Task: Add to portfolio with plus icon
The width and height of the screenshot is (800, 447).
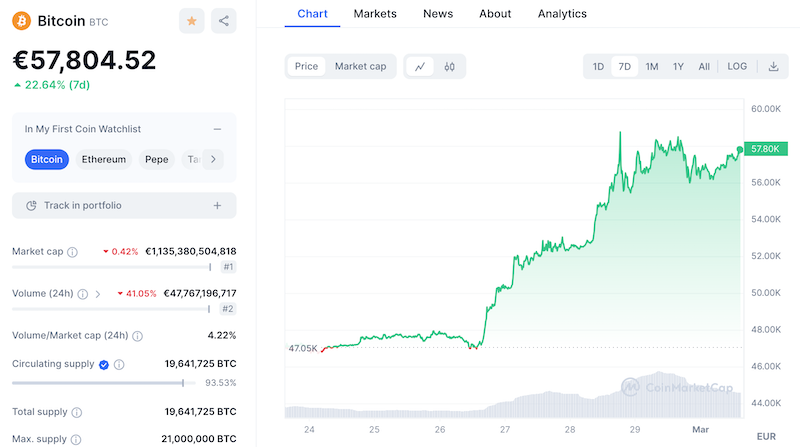Action: tap(217, 206)
